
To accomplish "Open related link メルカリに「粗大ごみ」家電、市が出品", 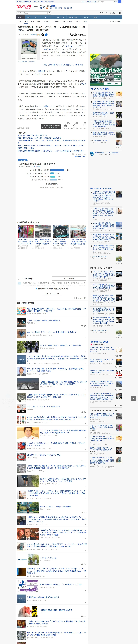I will coord(32,135).
